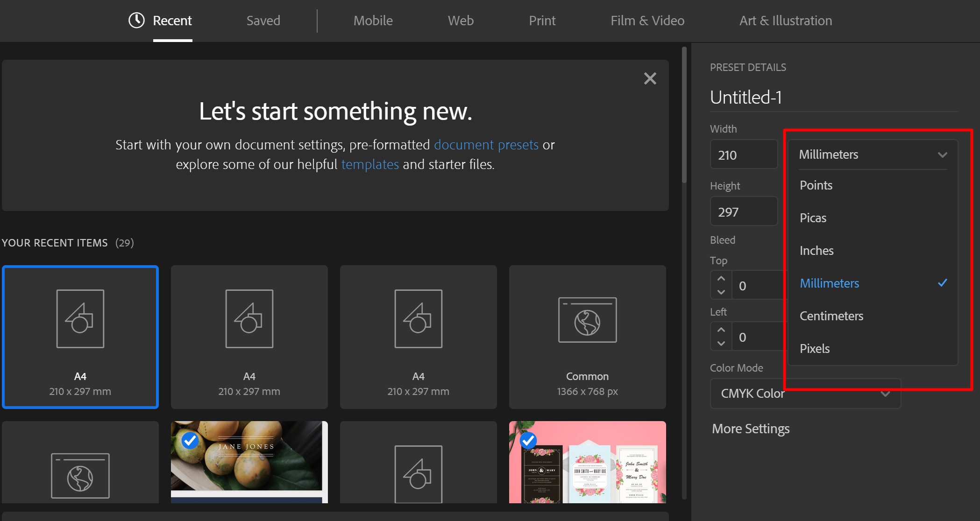The width and height of the screenshot is (980, 521).
Task: Collapse the Millimeters units dropdown
Action: click(873, 155)
